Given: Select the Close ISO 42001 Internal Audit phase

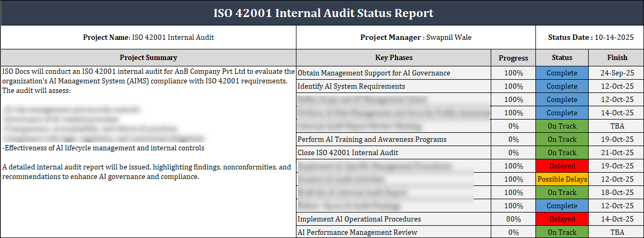Looking at the screenshot, I should tap(348, 152).
